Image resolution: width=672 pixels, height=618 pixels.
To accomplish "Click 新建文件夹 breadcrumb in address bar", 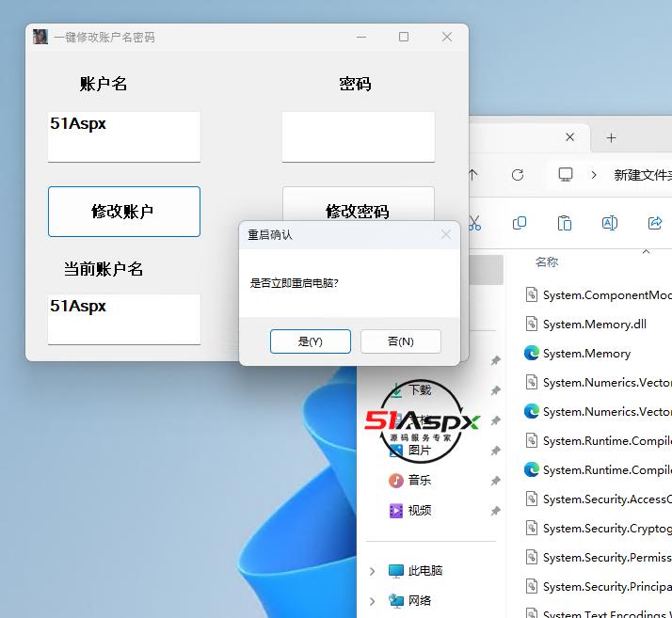I will [x=643, y=175].
